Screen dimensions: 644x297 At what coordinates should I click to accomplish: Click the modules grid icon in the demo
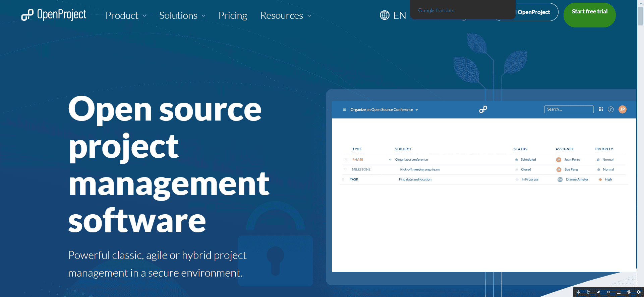[x=601, y=109]
